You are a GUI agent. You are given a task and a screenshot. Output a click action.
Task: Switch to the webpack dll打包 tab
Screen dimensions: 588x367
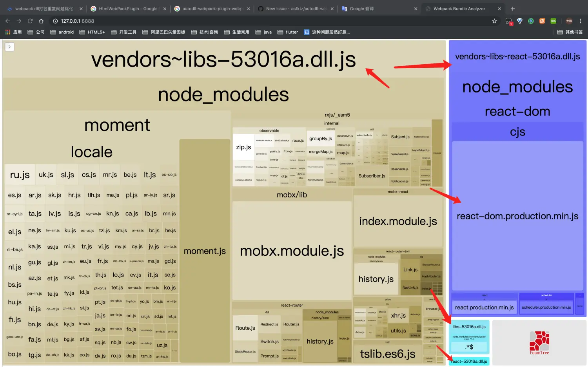pos(44,9)
